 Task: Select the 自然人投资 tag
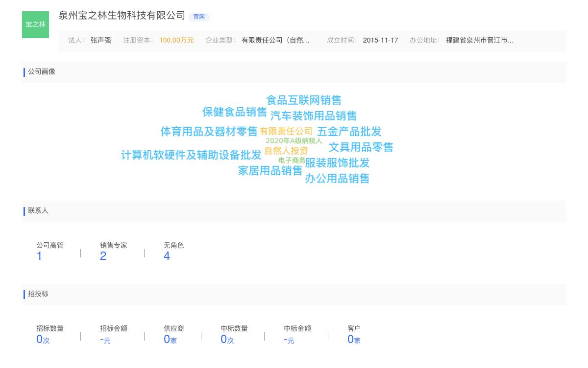pos(286,151)
